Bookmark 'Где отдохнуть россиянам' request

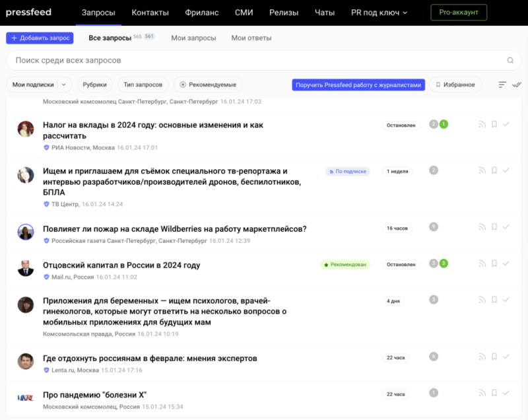pyautogui.click(x=494, y=357)
